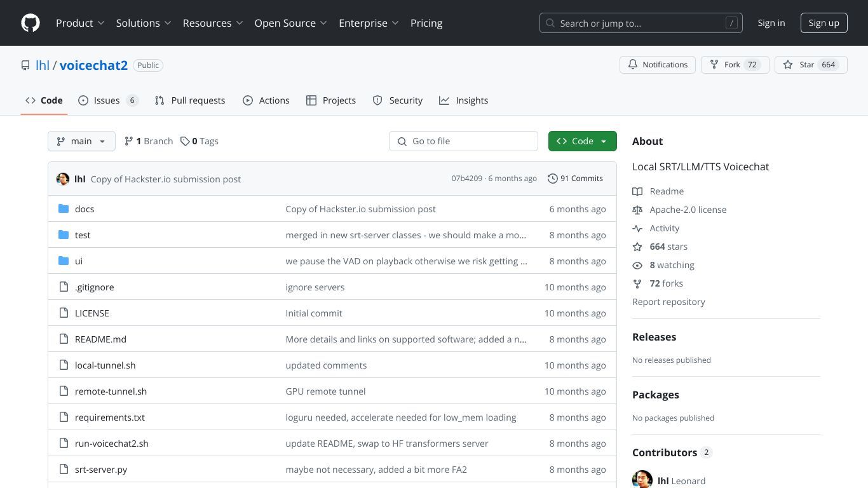Click the forks icon in About
The height and width of the screenshot is (488, 868).
637,283
